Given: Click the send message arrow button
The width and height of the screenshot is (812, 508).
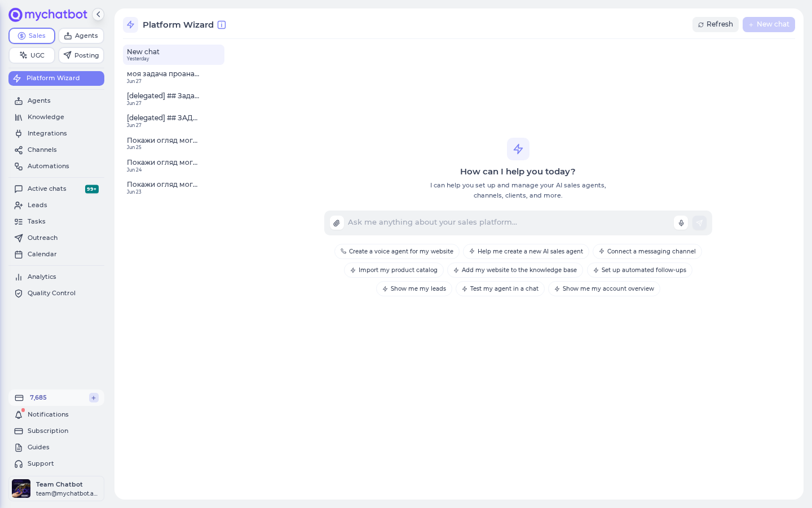Looking at the screenshot, I should tap(699, 223).
